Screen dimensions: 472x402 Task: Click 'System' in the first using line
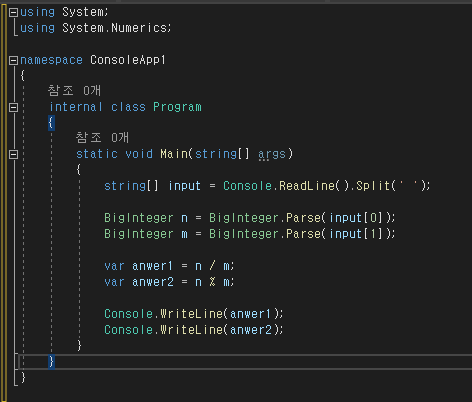pos(83,12)
